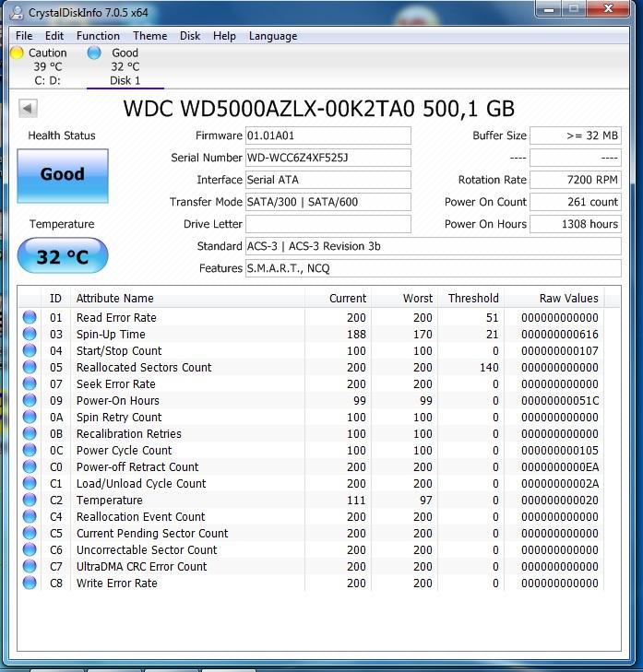Click the Features field S.M.A.R.T., NCQ

(434, 268)
